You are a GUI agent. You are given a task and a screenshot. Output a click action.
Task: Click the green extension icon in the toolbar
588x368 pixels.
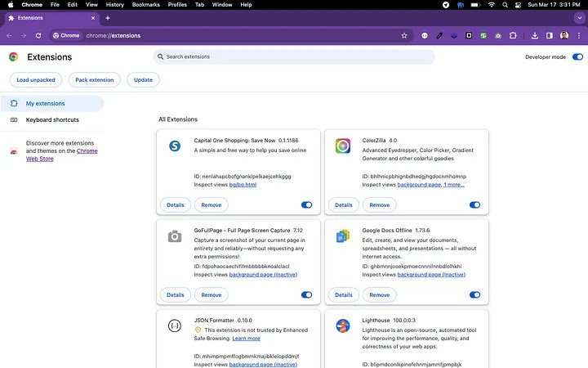pyautogui.click(x=483, y=36)
